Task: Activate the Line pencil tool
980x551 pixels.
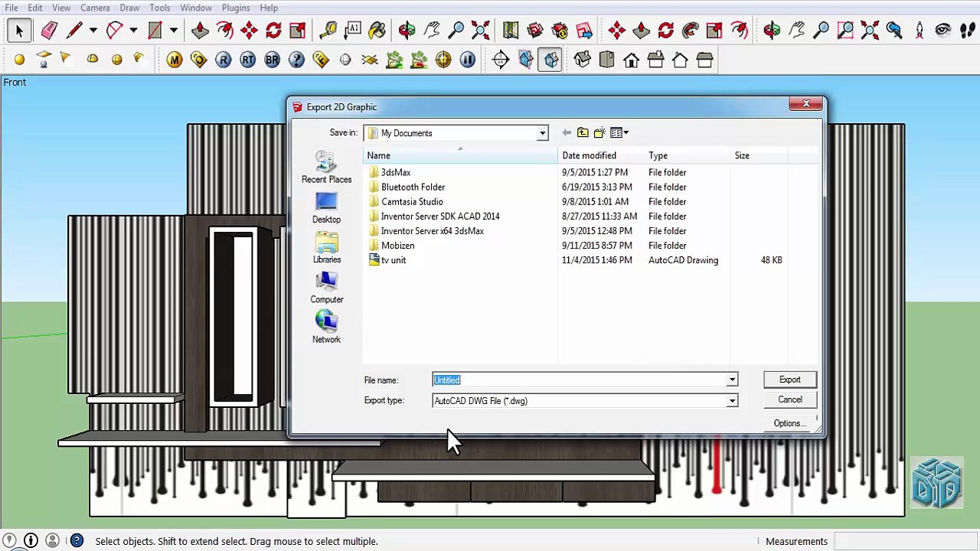Action: (x=74, y=31)
